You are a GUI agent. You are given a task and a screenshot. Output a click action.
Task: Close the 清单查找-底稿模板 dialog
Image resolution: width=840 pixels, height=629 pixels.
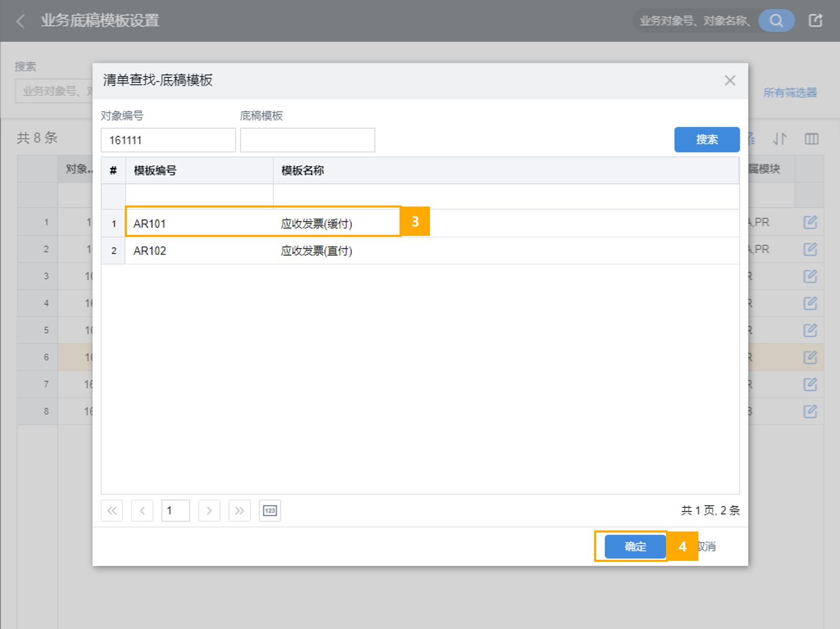click(x=730, y=81)
